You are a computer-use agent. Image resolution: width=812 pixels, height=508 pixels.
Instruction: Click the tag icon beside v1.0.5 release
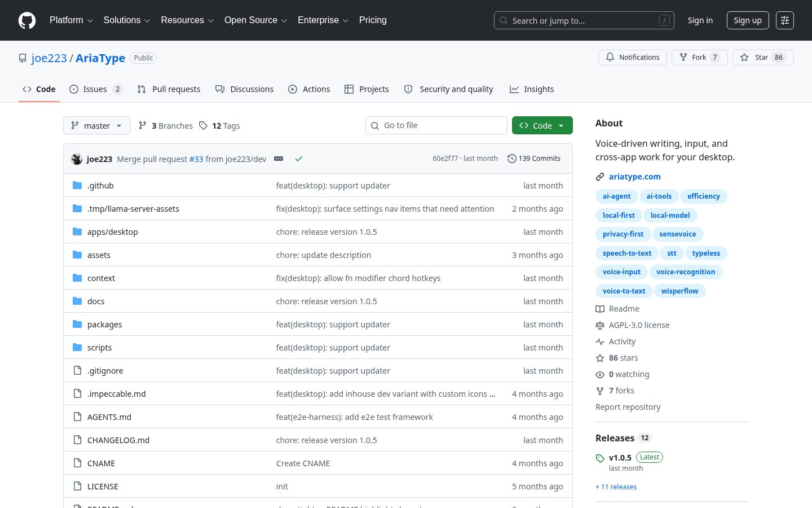pos(600,458)
